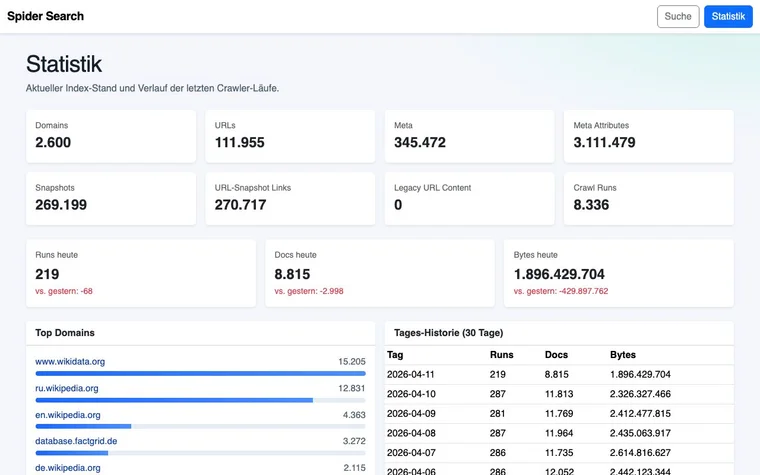This screenshot has height=475, width=760.
Task: Click the Crawl Runs value 8.336
Action: click(x=591, y=205)
